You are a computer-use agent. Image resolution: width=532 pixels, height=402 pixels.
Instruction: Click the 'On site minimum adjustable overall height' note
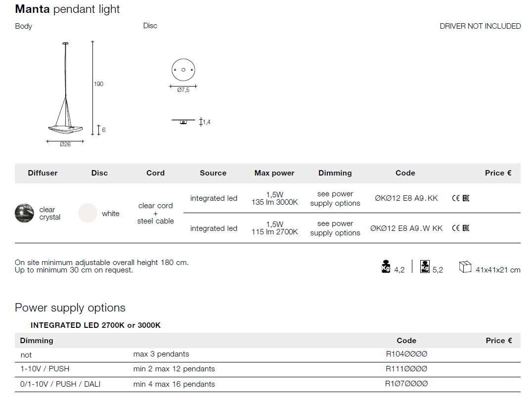102,263
